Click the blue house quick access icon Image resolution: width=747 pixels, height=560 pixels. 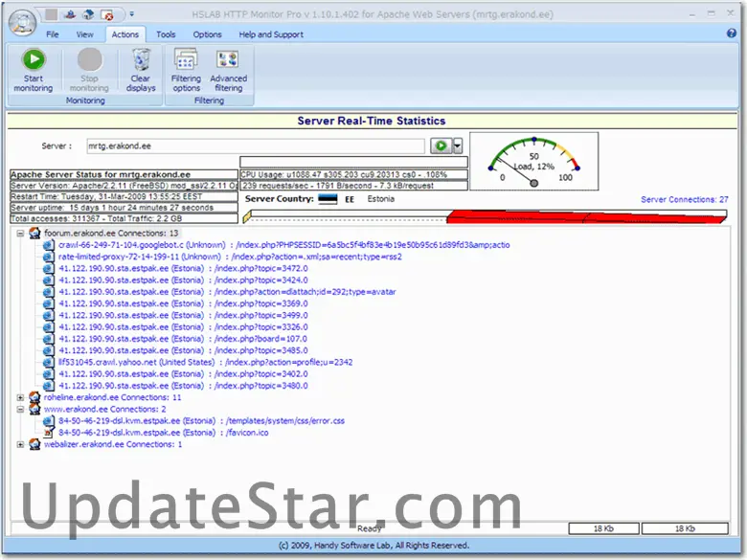pyautogui.click(x=88, y=14)
